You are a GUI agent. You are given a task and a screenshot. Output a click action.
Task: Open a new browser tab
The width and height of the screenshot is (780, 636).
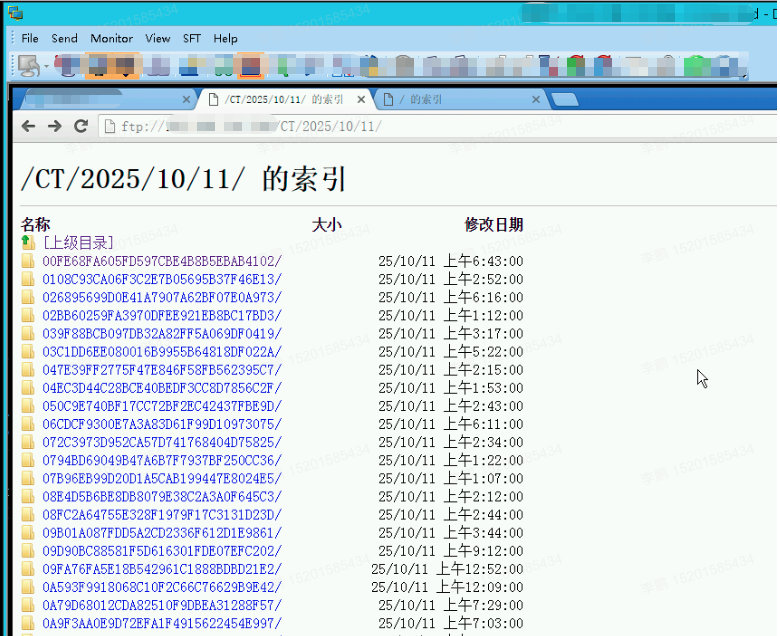point(565,99)
